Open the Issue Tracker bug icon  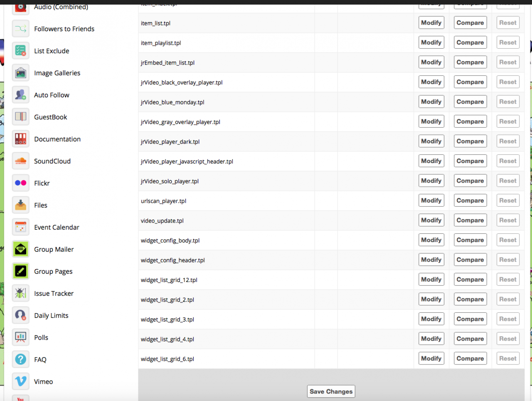[21, 293]
